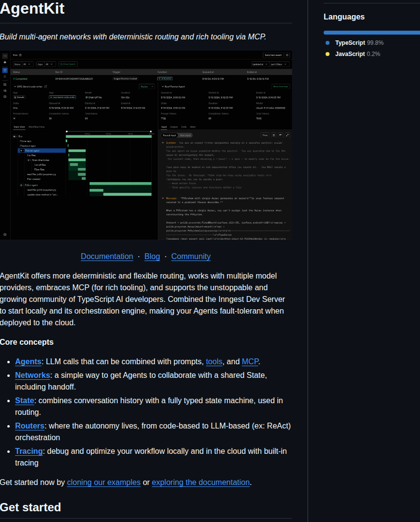
Task: Click the AgentKit heading
Action: coord(32,8)
